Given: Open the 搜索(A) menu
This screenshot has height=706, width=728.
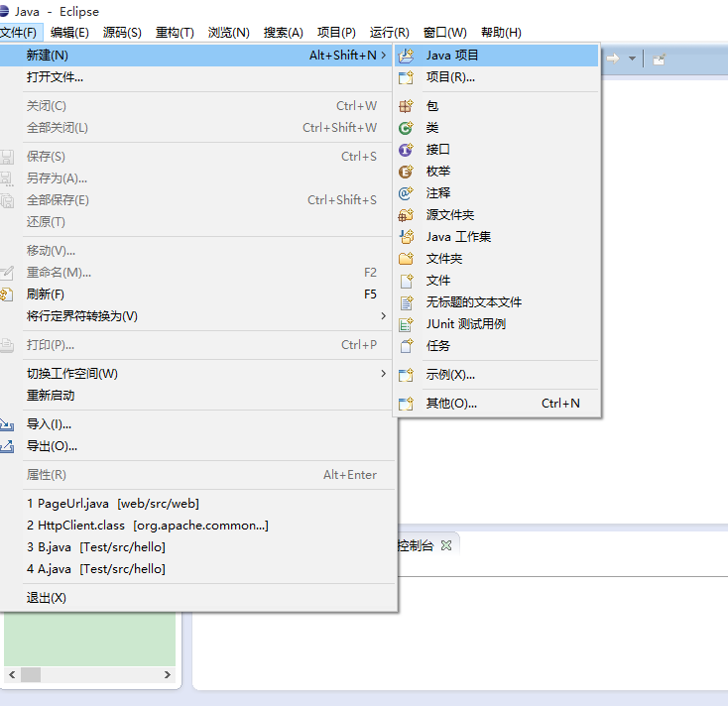Looking at the screenshot, I should (x=284, y=33).
